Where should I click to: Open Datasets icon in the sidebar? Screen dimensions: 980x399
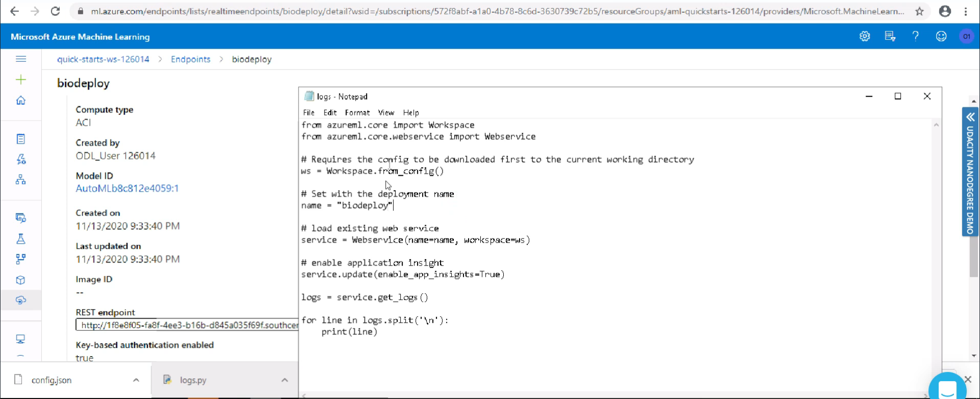21,218
